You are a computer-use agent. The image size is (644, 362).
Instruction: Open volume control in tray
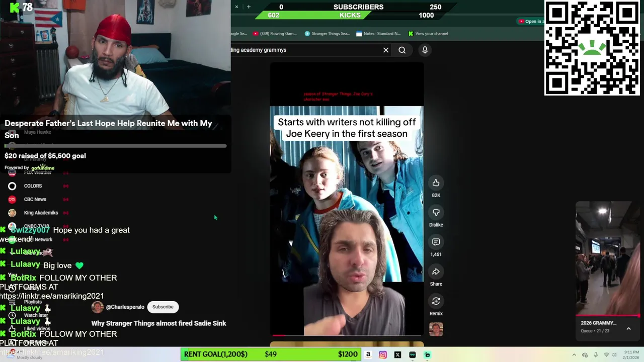(x=615, y=355)
